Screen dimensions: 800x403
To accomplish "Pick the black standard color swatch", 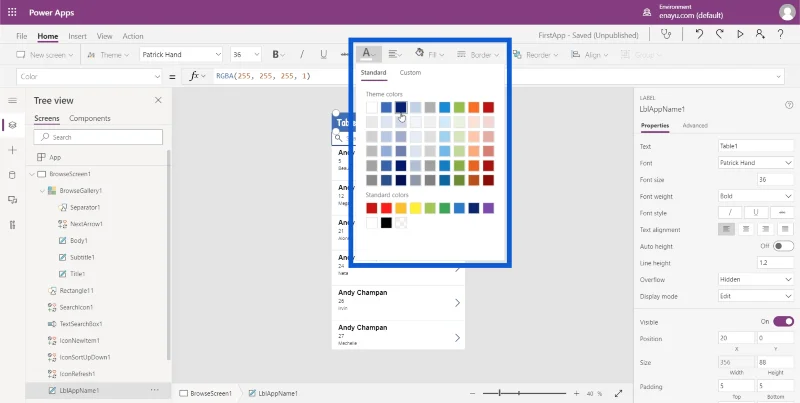I will pyautogui.click(x=386, y=223).
